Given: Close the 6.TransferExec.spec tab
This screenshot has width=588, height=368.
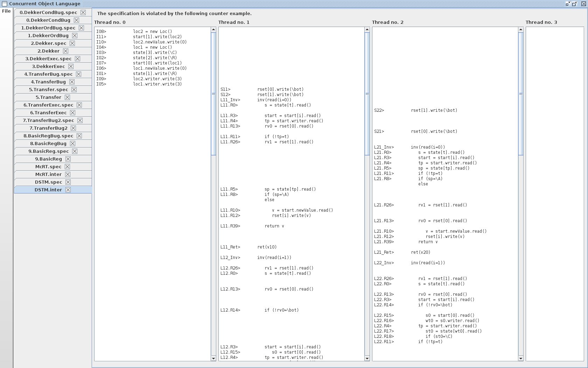Looking at the screenshot, I should point(79,105).
